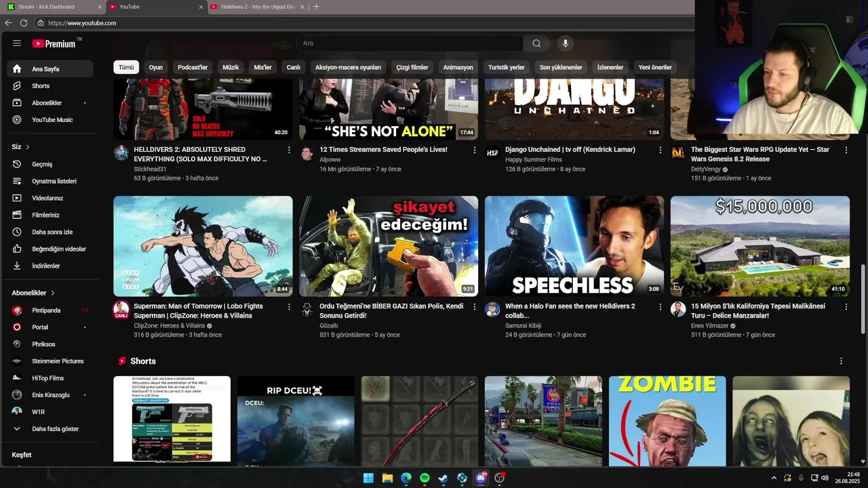Open Discord from the taskbar
The height and width of the screenshot is (488, 868).
(481, 478)
